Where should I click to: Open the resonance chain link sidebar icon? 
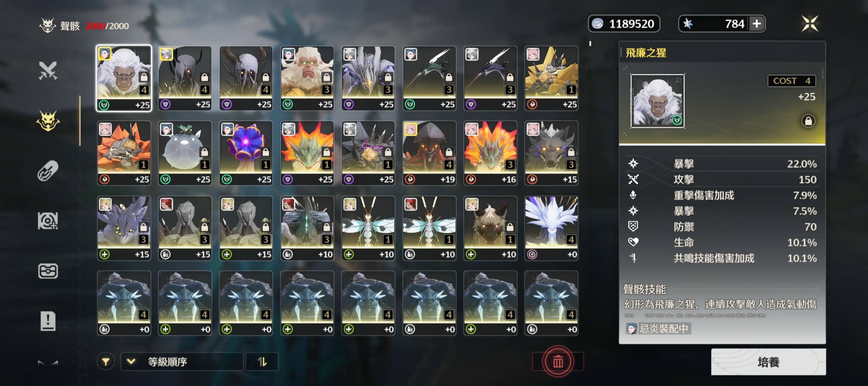click(x=48, y=171)
